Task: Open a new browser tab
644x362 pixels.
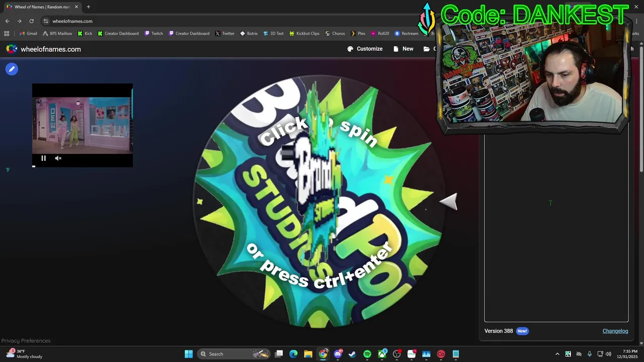Action: coord(88,7)
